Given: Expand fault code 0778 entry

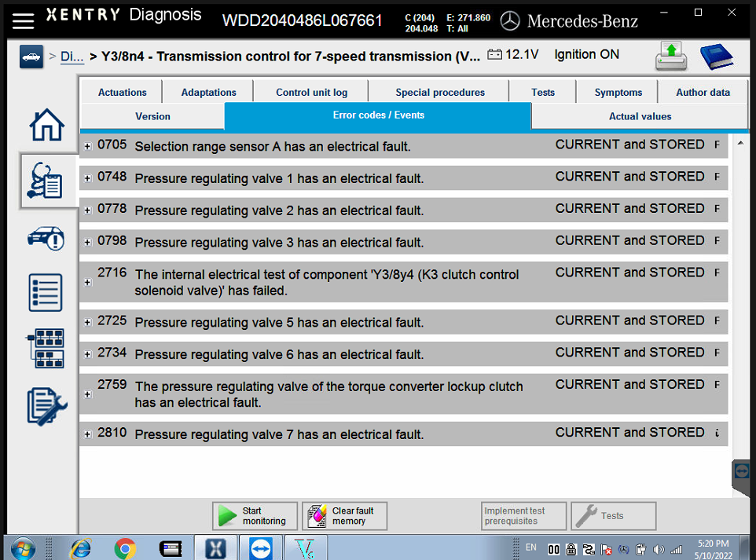Looking at the screenshot, I should tap(87, 210).
